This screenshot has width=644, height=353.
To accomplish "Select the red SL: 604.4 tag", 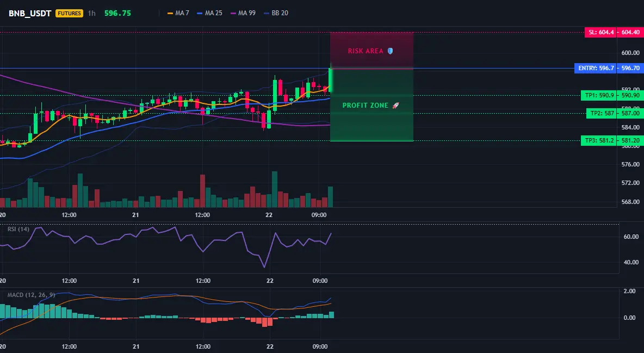I will point(600,32).
